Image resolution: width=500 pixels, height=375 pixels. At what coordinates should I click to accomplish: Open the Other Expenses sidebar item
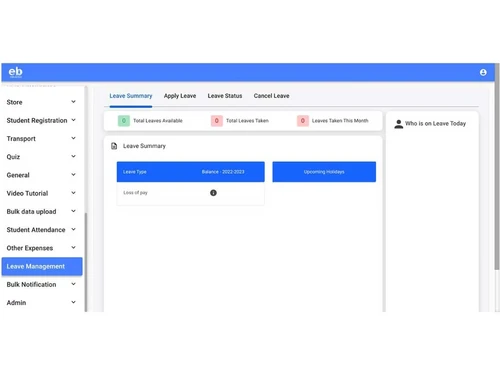pyautogui.click(x=42, y=248)
